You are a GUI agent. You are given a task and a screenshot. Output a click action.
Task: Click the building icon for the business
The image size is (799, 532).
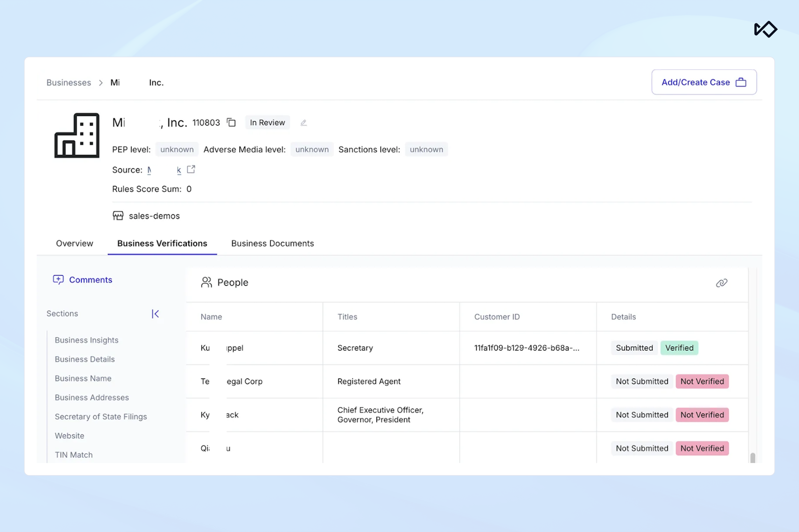(77, 136)
